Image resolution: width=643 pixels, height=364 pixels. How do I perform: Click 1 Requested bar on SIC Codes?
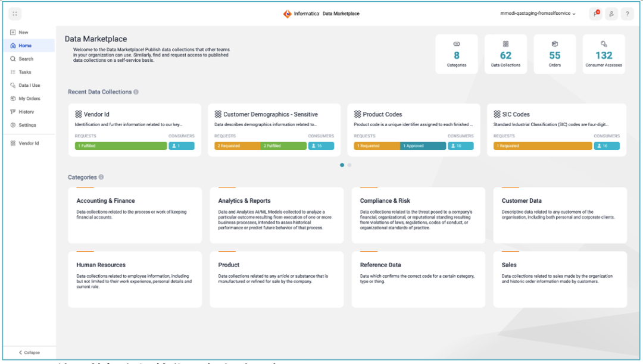[542, 146]
